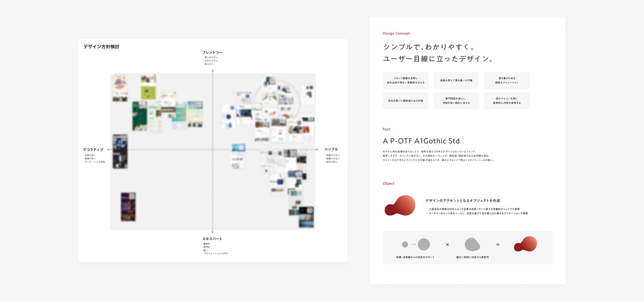644x301 pixels.
Task: Click the black website thumbnail near デコラティブ
Action: [x=120, y=152]
